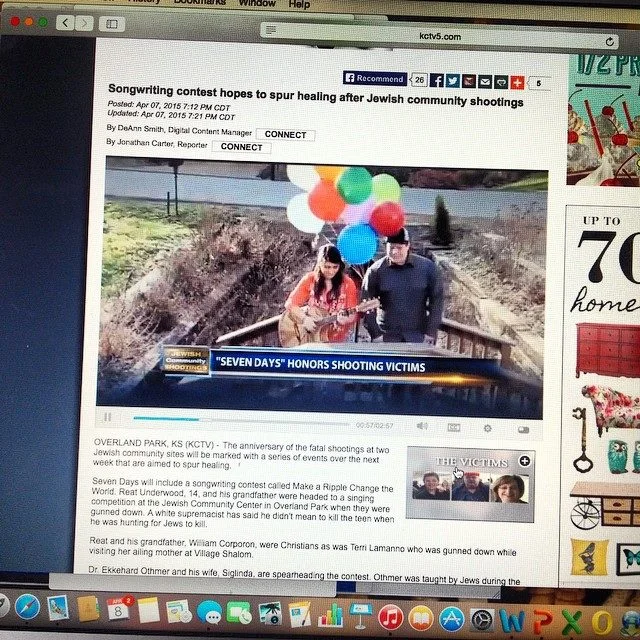
Task: Click the Safari back arrow button
Action: click(x=65, y=23)
